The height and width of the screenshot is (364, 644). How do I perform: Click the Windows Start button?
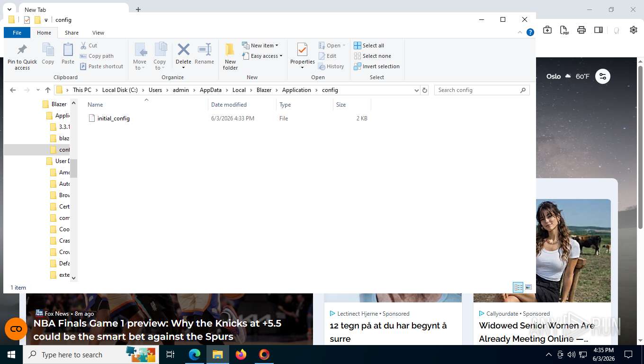click(x=11, y=355)
